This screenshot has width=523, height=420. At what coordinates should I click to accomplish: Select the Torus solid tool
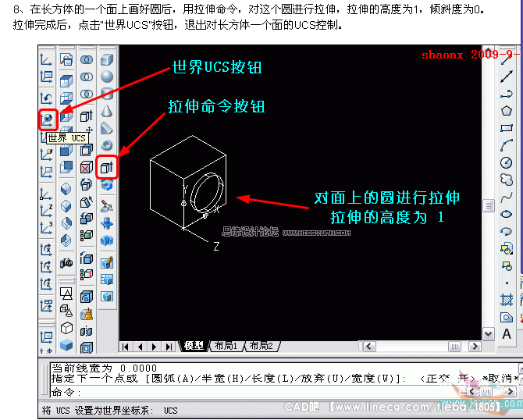click(107, 145)
